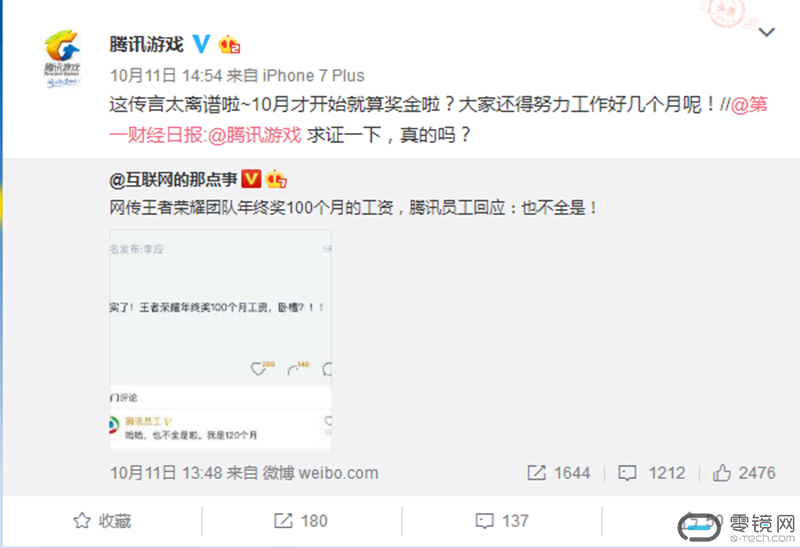Click the blue V verification badge
Image resolution: width=800 pixels, height=548 pixels.
pyautogui.click(x=201, y=44)
